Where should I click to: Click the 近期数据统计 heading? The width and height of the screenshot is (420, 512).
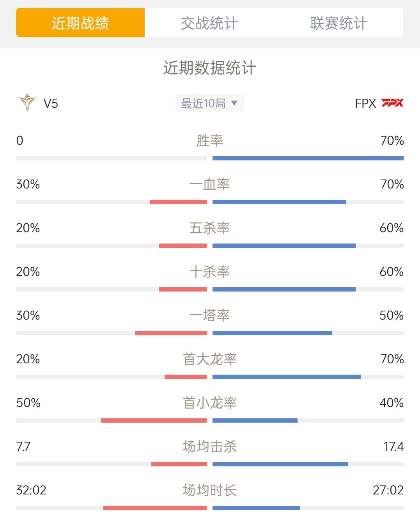pos(210,68)
